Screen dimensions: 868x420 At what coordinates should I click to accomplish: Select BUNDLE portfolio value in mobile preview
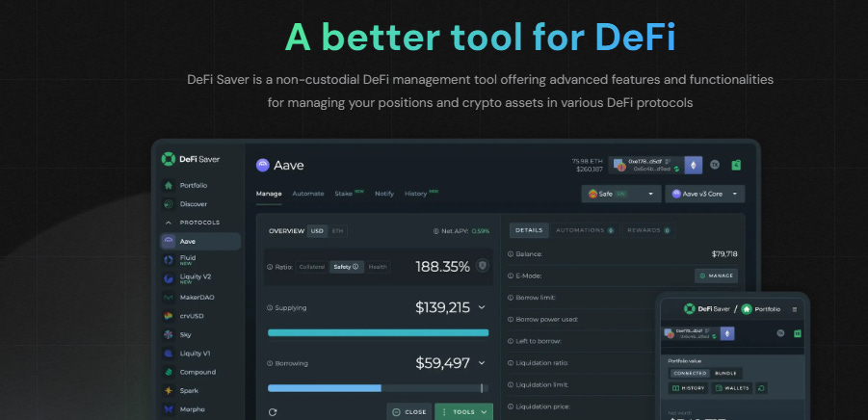[725, 374]
